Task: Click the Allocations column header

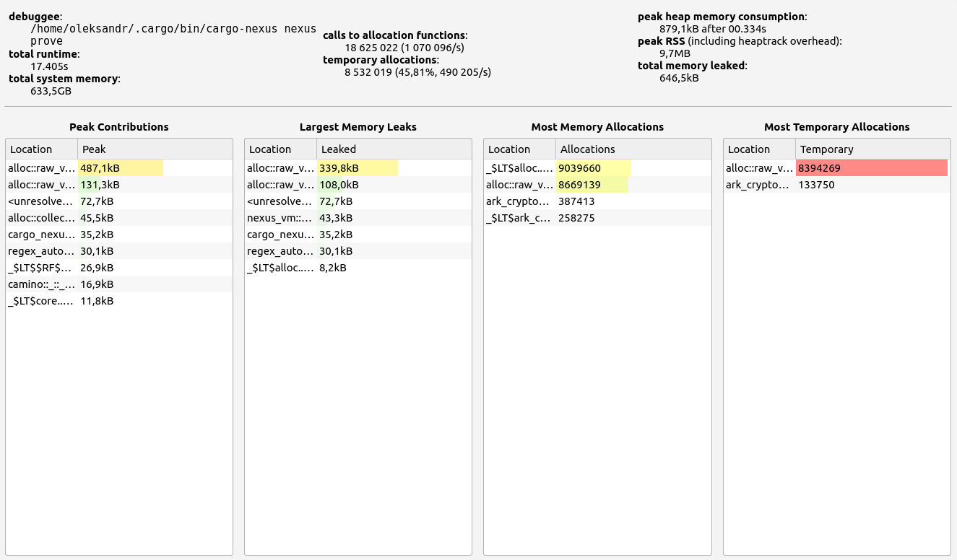Action: click(x=633, y=149)
